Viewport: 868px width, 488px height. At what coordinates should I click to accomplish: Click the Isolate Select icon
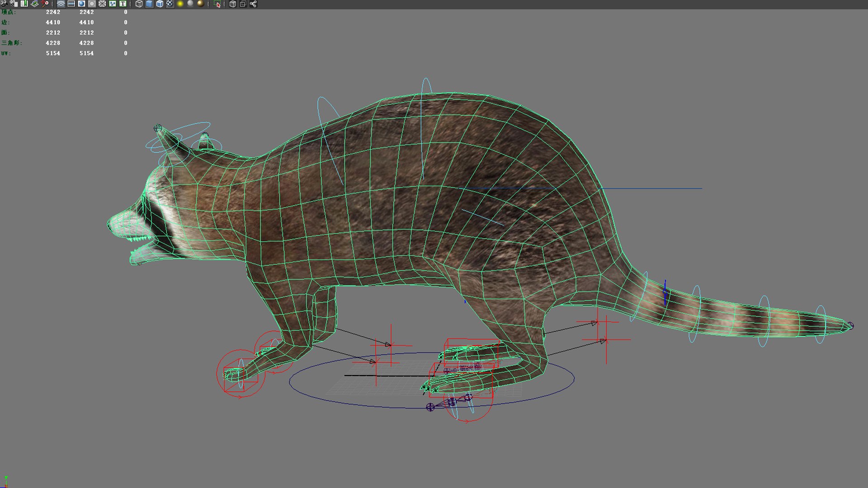[x=217, y=4]
